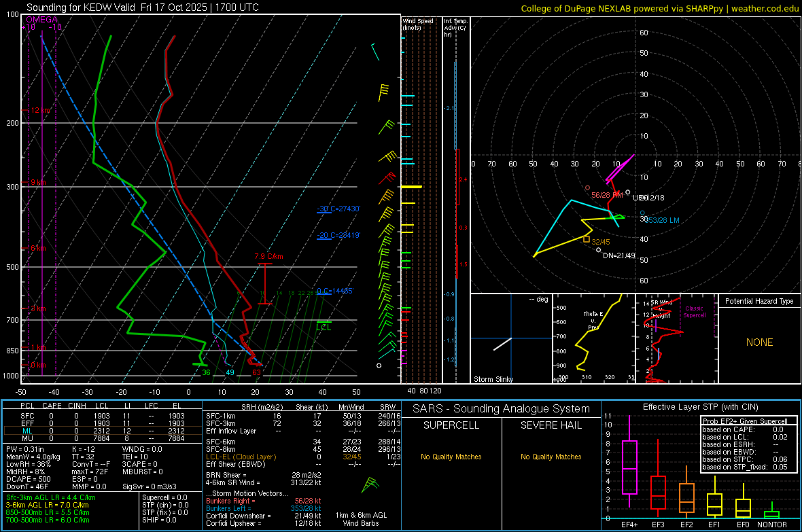Click the Sfc-3km AGL LR = 4.4 C/km line
The height and width of the screenshot is (532, 802).
click(51, 497)
